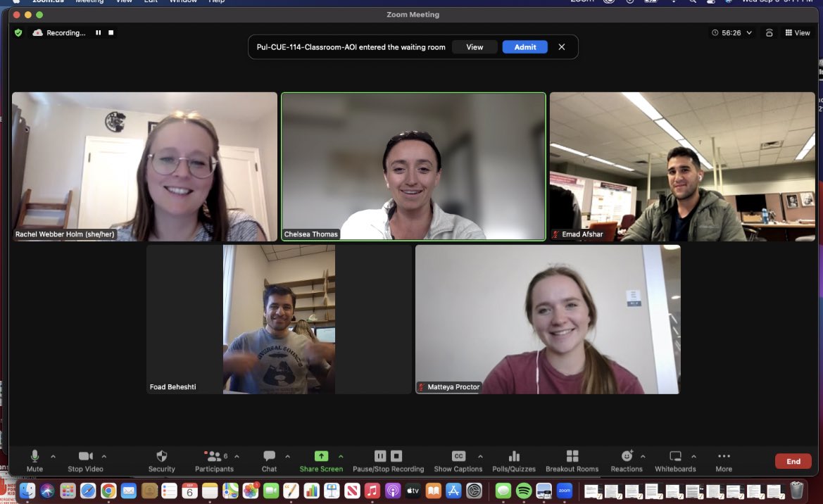Screen dimensions: 823x504
Task: Click View in the waiting room notification
Action: click(x=475, y=46)
